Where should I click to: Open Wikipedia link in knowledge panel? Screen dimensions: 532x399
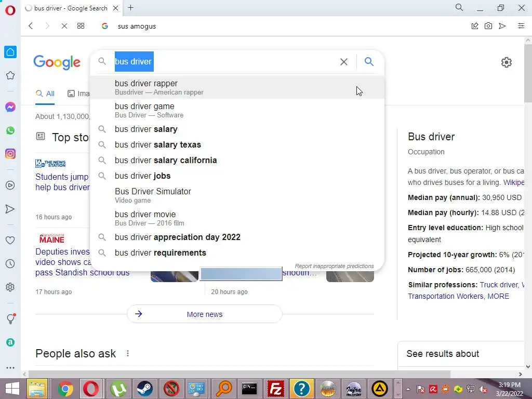coord(514,182)
